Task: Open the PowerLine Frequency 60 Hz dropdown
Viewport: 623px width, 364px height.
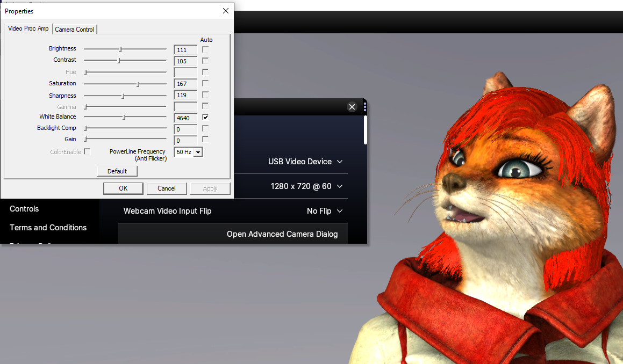Action: (188, 152)
